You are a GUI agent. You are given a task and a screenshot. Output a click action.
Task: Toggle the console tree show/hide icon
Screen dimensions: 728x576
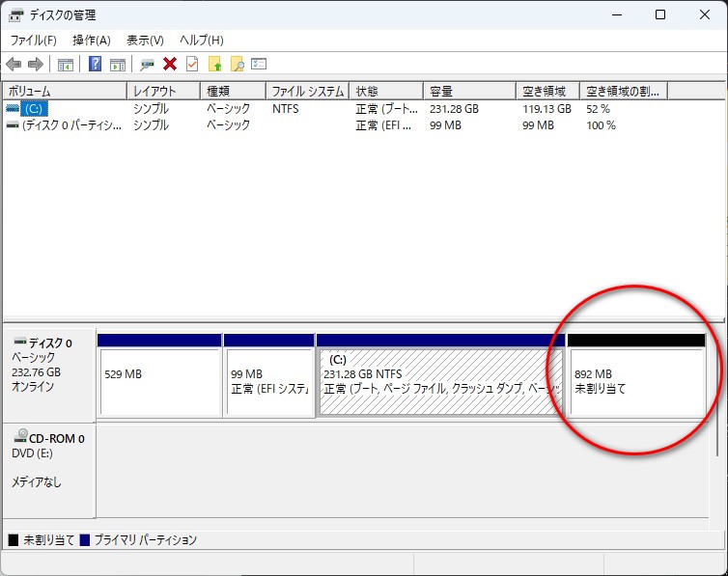click(65, 65)
